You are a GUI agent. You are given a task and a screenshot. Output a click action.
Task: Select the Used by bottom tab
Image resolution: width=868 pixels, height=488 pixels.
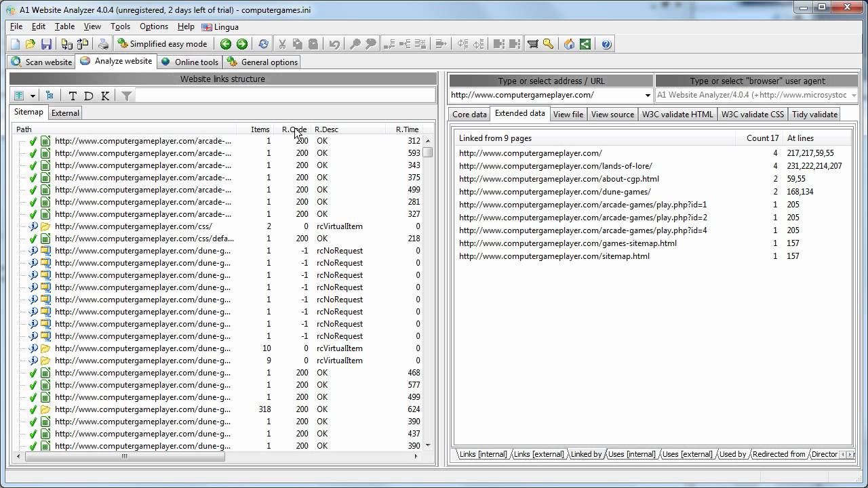tap(732, 454)
